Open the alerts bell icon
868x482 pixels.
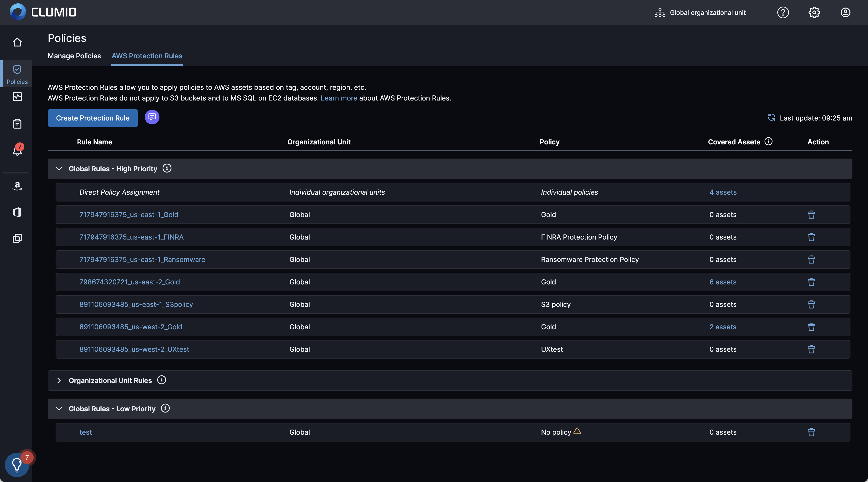[x=17, y=150]
